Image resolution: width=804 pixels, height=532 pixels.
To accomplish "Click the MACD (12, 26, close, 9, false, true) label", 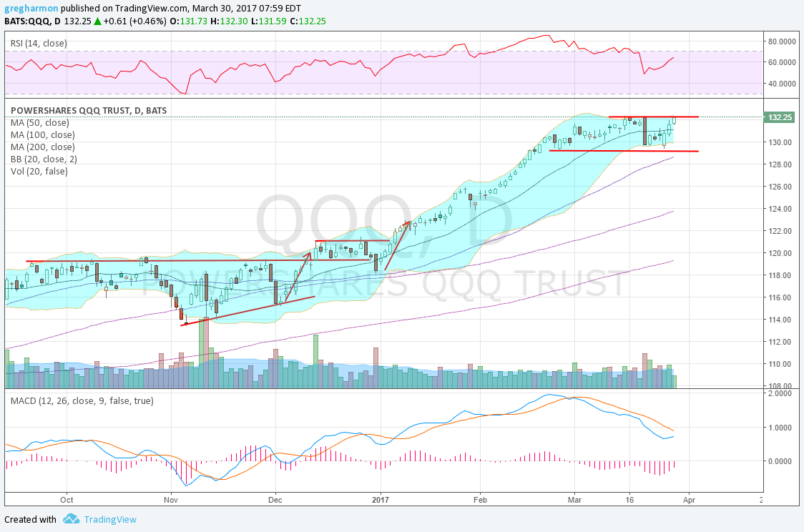I will coord(82,401).
